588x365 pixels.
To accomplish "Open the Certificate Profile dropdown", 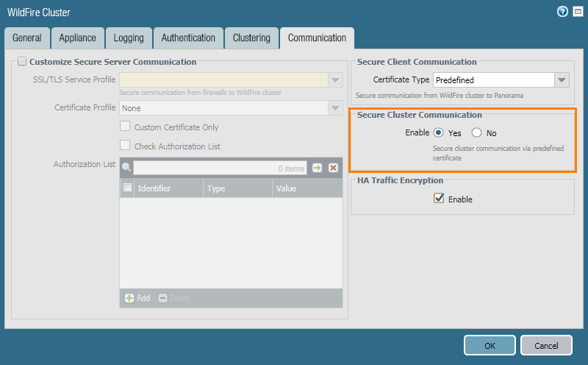I will coord(335,107).
